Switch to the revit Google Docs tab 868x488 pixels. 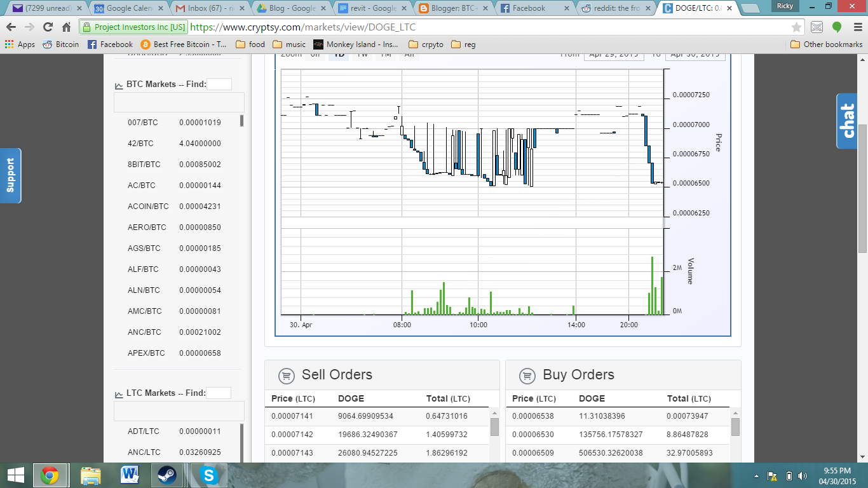(373, 9)
